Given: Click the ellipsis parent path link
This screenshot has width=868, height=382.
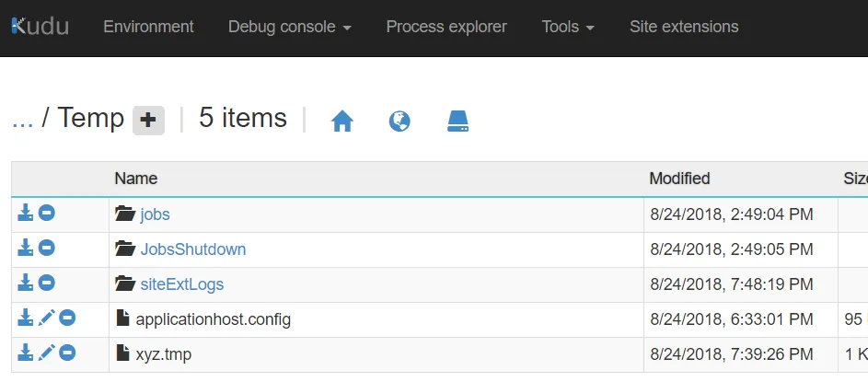Looking at the screenshot, I should pos(22,119).
